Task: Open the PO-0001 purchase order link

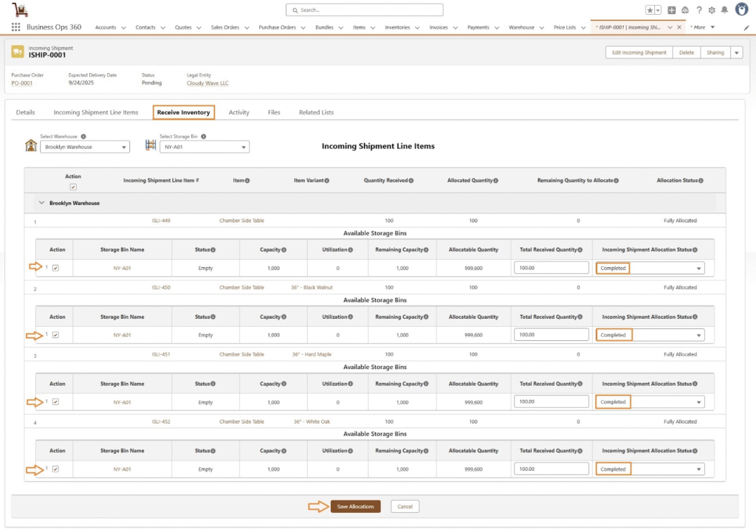Action: click(x=21, y=83)
